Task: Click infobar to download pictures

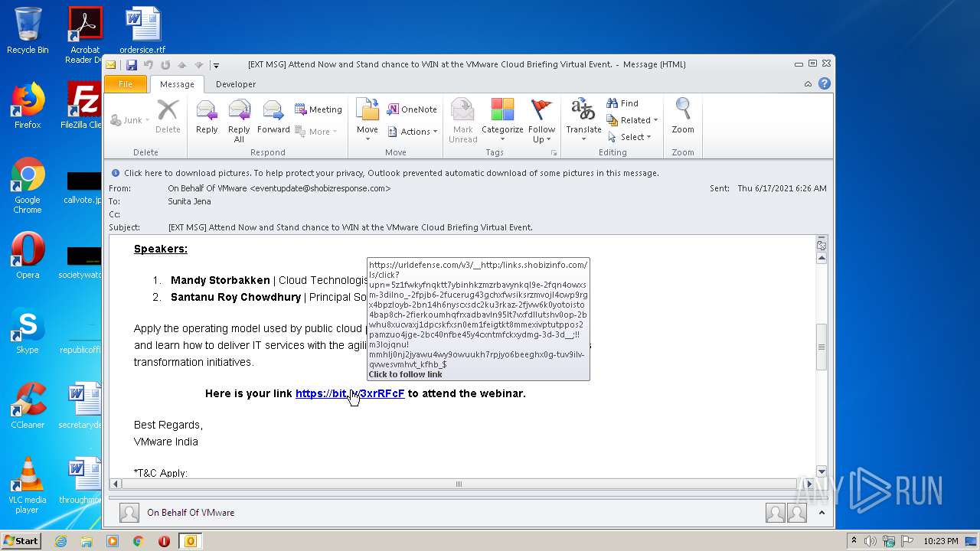Action: tap(390, 173)
